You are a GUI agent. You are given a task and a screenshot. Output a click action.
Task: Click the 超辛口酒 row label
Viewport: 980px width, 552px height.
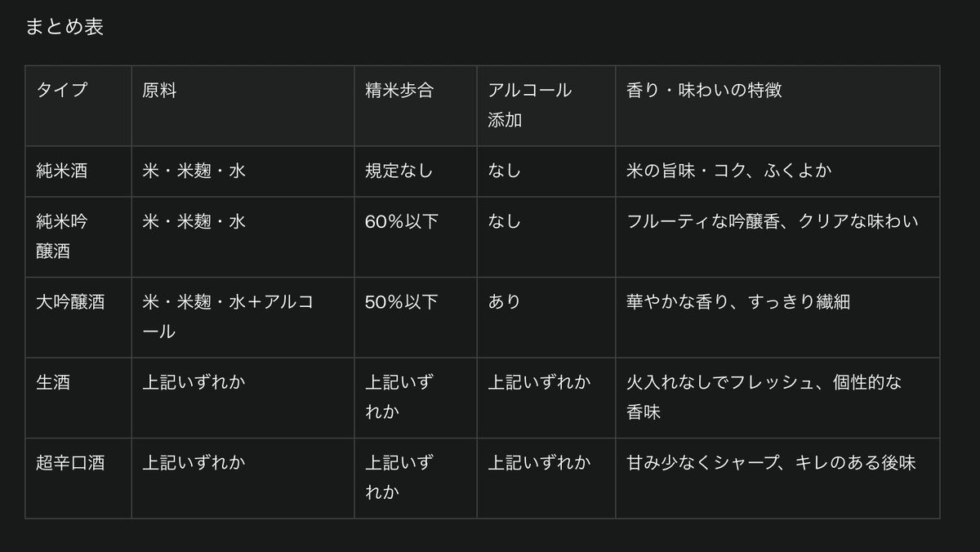pyautogui.click(x=78, y=479)
